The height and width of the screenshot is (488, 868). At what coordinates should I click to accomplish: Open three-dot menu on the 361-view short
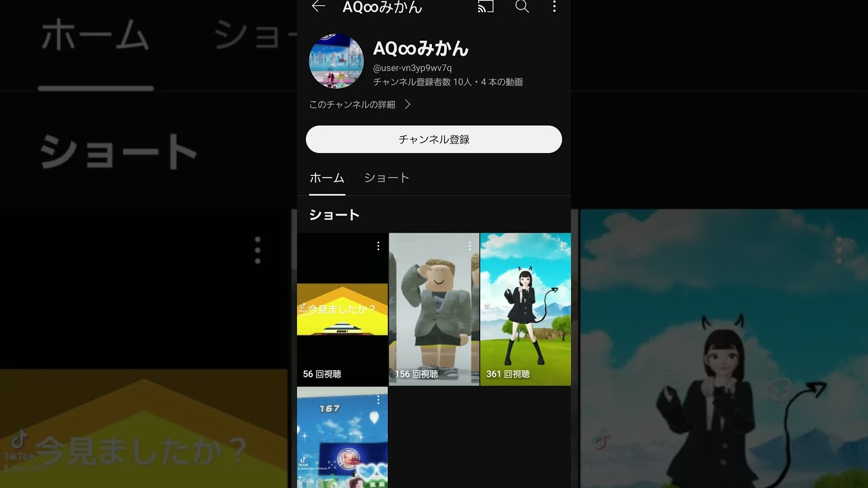pyautogui.click(x=561, y=246)
